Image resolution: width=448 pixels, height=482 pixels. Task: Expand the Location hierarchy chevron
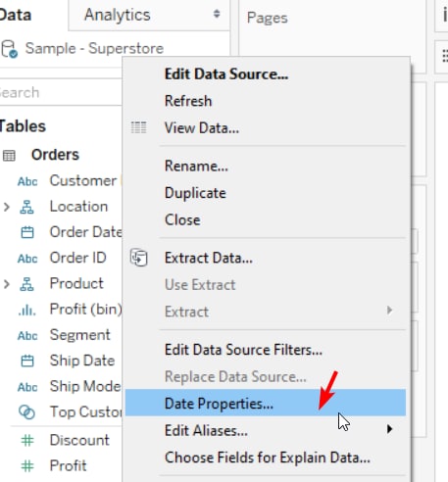click(x=6, y=207)
